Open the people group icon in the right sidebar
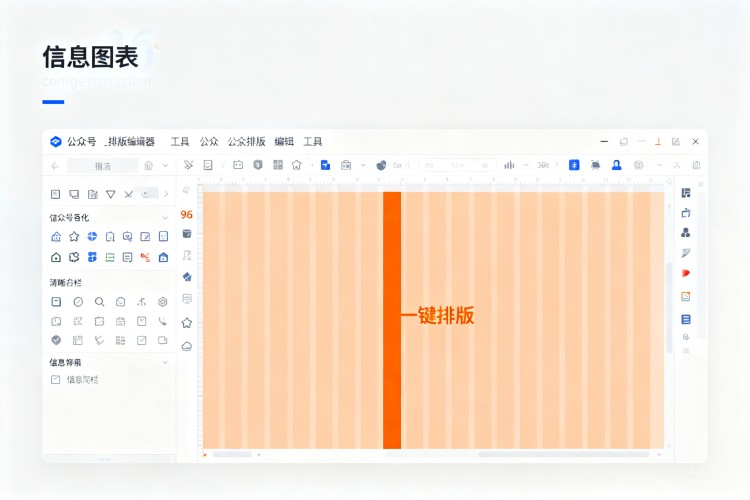750x500 pixels. [x=685, y=233]
